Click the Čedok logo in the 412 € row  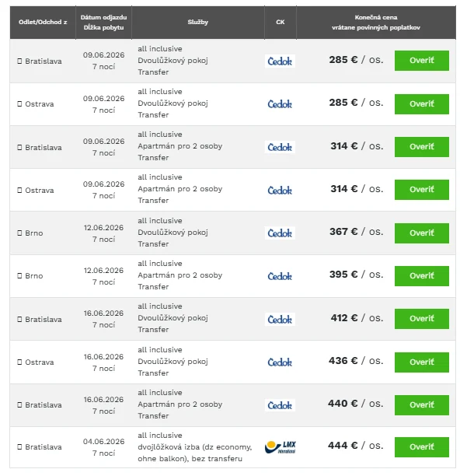pos(280,320)
